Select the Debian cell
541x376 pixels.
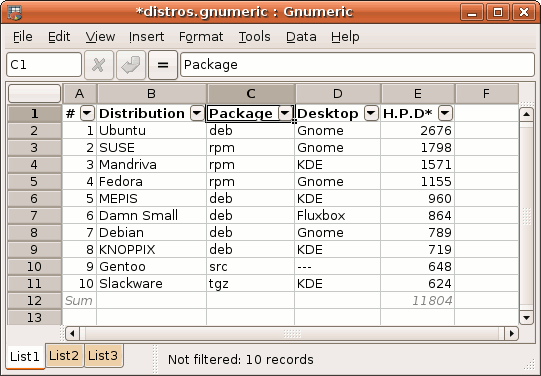151,232
